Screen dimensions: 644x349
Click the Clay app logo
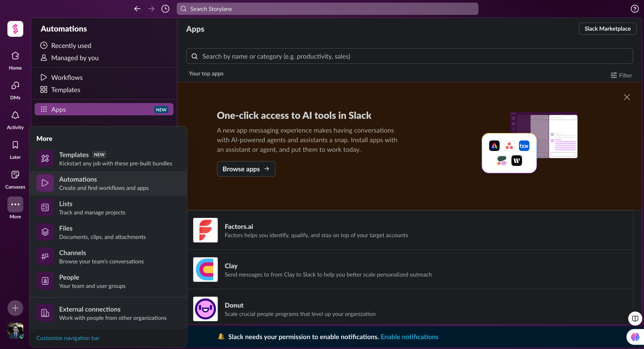point(205,269)
